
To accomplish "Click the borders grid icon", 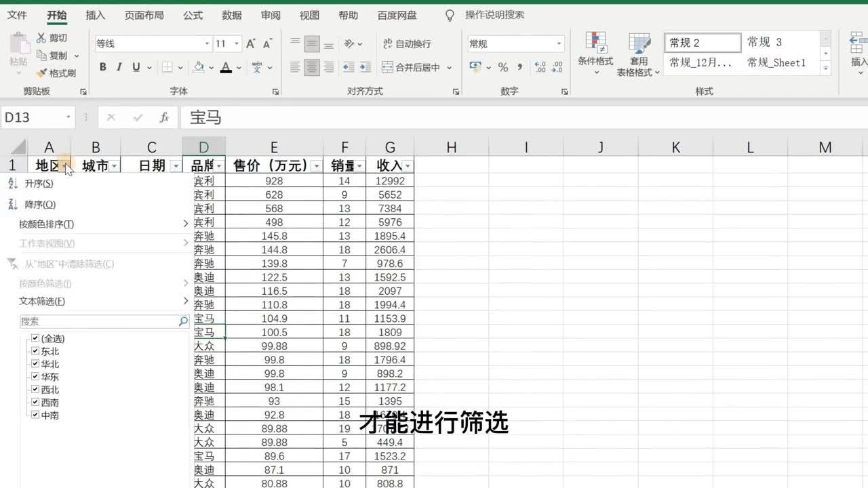I will tap(167, 67).
